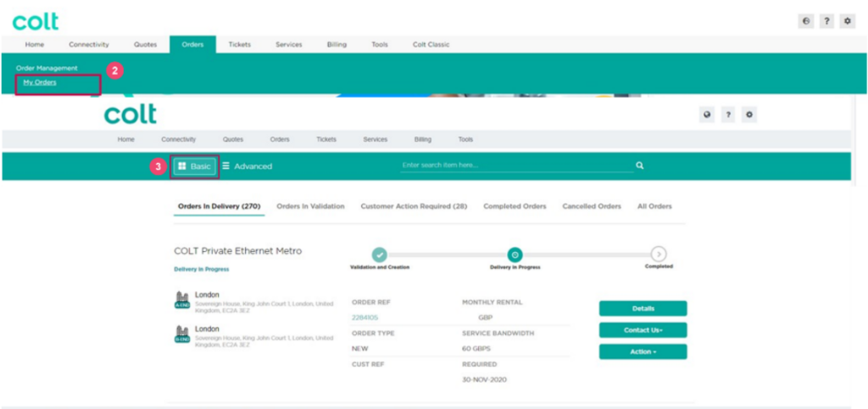Open the Colt Classic menu item

click(431, 44)
